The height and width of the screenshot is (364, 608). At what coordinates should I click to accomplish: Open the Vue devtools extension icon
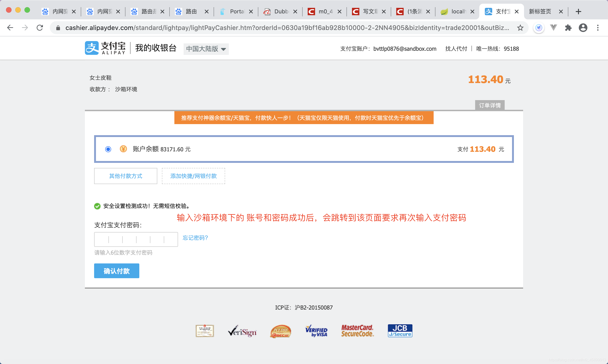click(554, 27)
